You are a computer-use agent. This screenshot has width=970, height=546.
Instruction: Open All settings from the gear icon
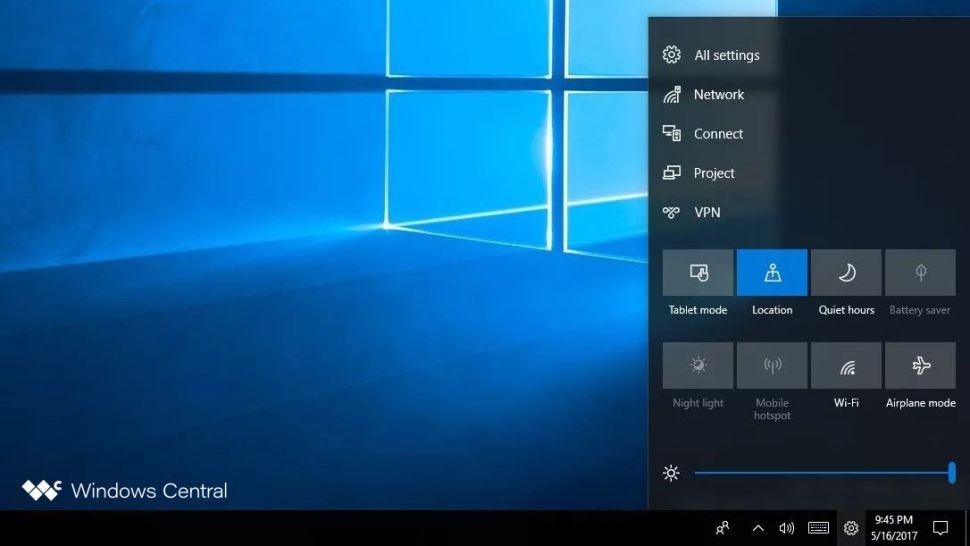[671, 55]
